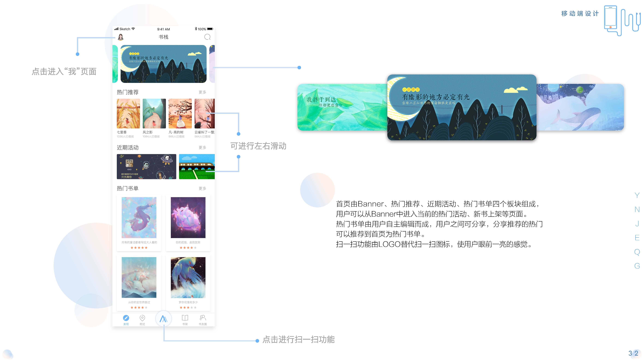Screen dimensions: 644x362
Task: Open the 书架 bookshelf tab icon
Action: tap(185, 318)
